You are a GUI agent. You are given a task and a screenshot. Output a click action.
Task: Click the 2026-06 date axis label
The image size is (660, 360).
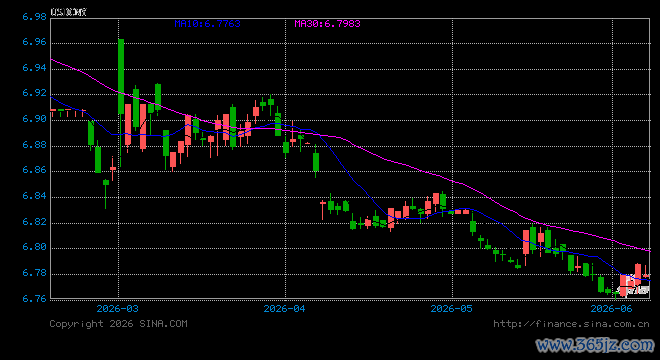612,309
